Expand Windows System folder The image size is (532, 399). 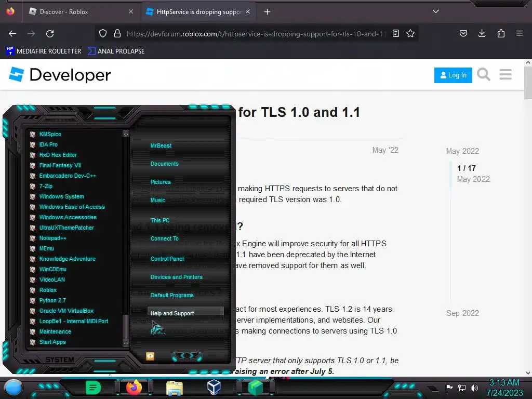pyautogui.click(x=61, y=196)
